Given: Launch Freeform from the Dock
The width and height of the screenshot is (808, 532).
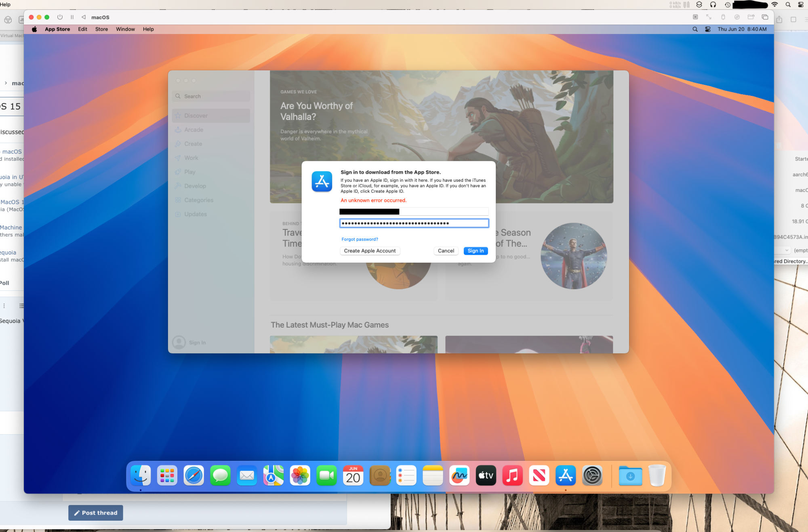Looking at the screenshot, I should point(459,475).
